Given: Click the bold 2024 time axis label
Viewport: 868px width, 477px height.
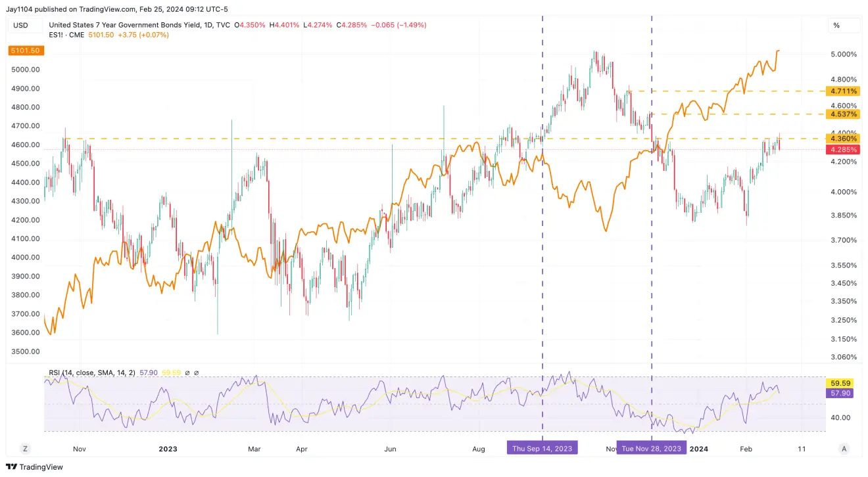Looking at the screenshot, I should pyautogui.click(x=699, y=449).
